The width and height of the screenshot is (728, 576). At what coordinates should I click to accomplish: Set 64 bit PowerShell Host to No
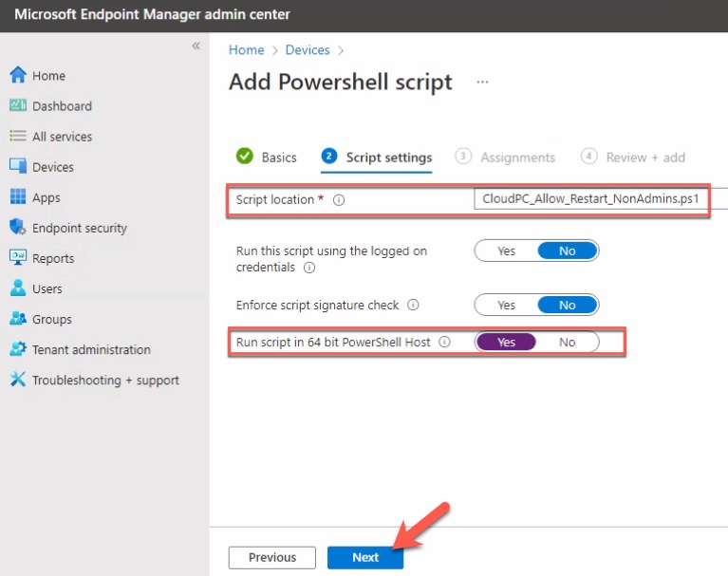(568, 342)
